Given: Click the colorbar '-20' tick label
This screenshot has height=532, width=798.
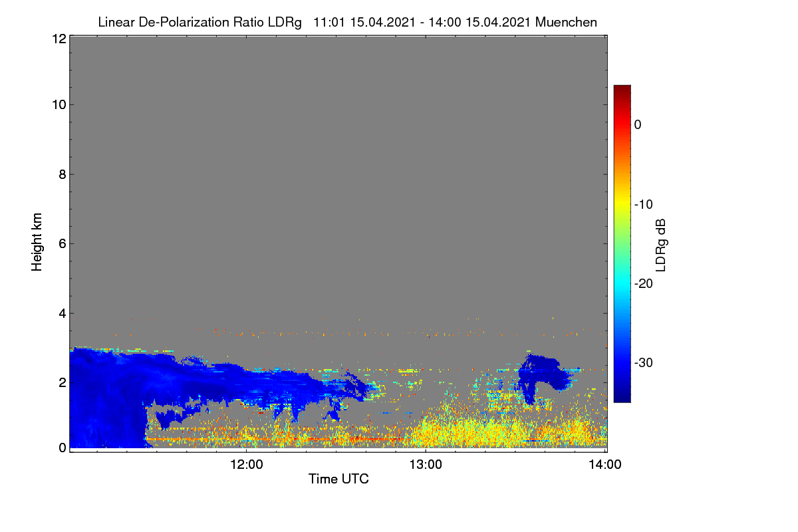Looking at the screenshot, I should pos(643,283).
